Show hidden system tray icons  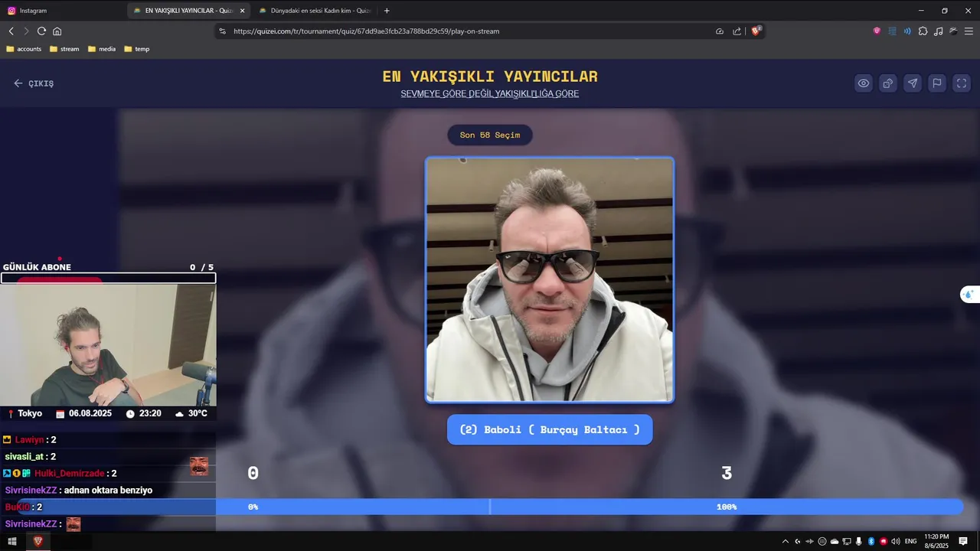coord(785,541)
